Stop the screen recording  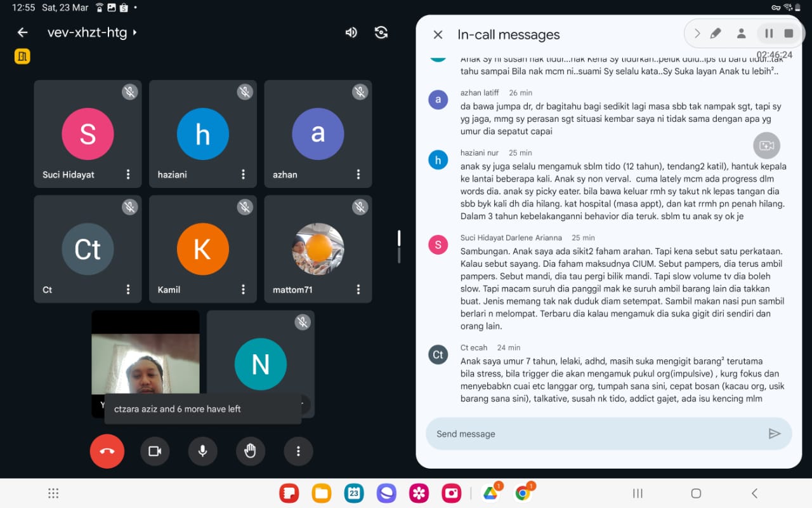coord(789,34)
